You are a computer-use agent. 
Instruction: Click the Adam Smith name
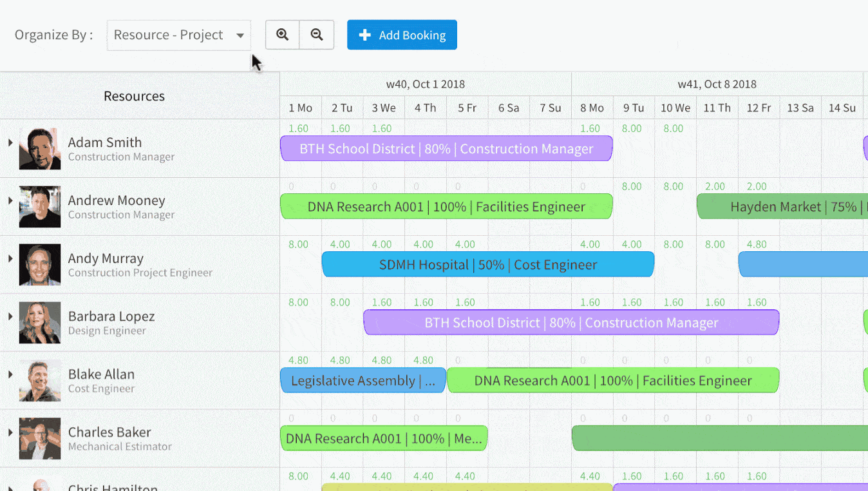[105, 142]
